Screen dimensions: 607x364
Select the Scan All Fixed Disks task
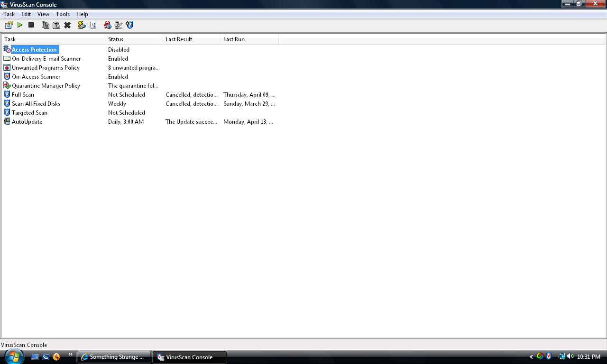pyautogui.click(x=36, y=103)
